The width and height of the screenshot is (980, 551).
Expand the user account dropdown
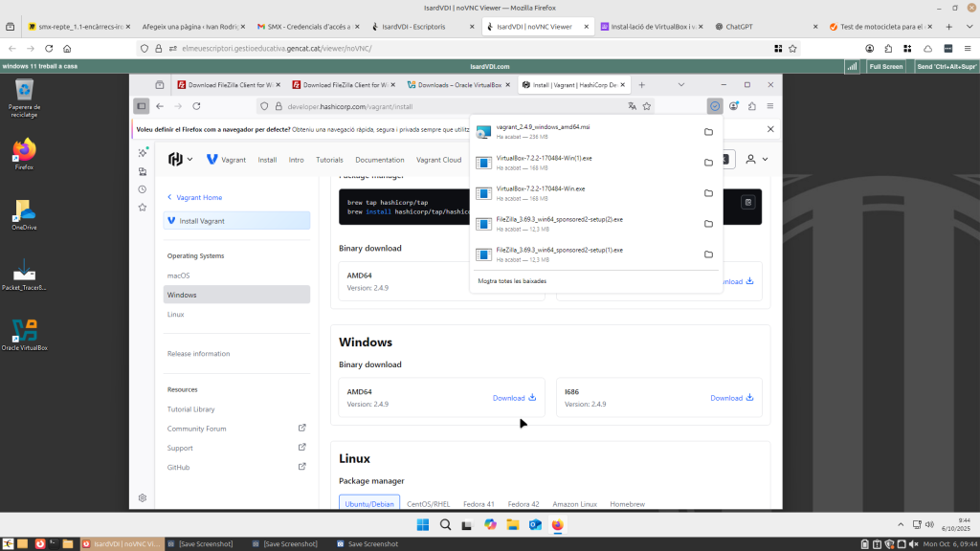[757, 160]
